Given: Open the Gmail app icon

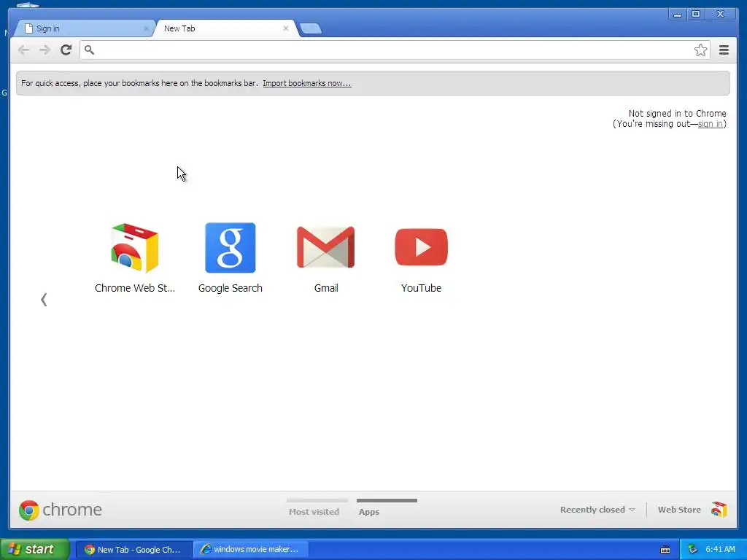Looking at the screenshot, I should pyautogui.click(x=326, y=247).
